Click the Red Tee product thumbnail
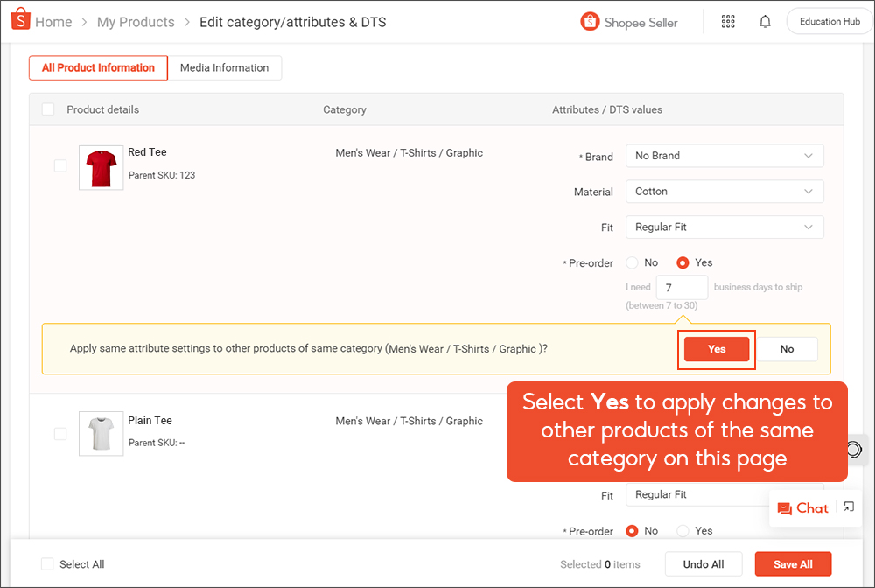 [101, 166]
